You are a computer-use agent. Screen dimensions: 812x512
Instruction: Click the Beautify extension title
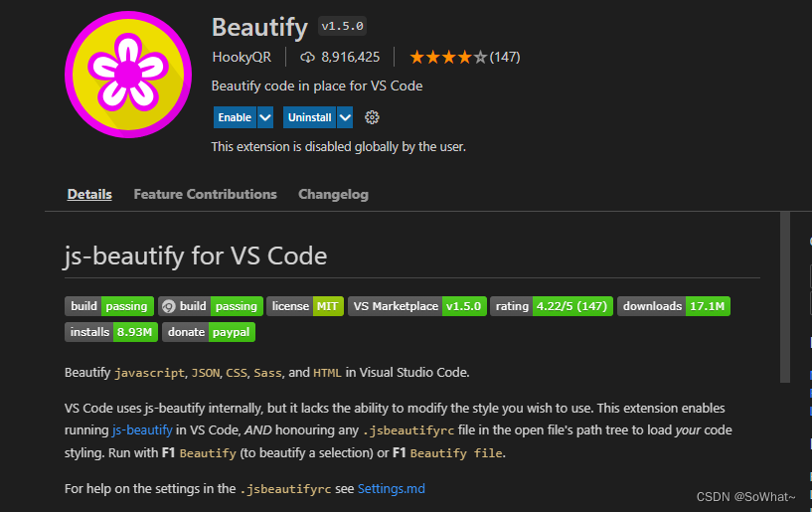tap(260, 27)
